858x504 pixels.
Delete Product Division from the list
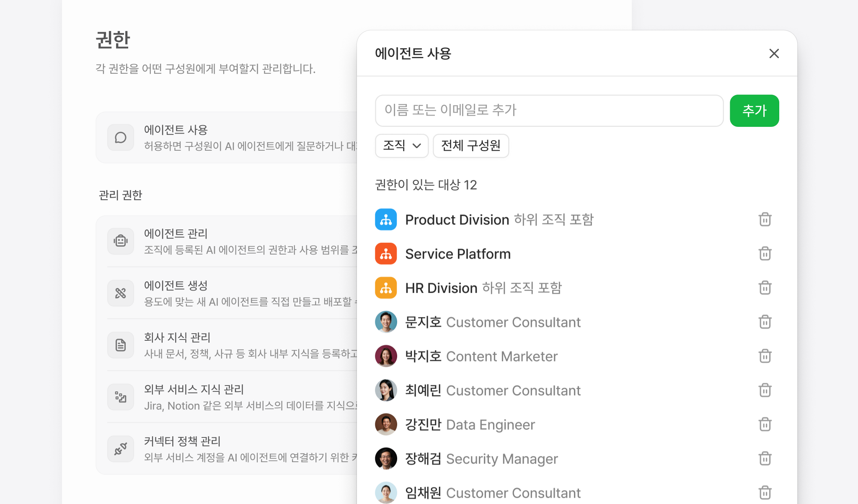tap(765, 219)
